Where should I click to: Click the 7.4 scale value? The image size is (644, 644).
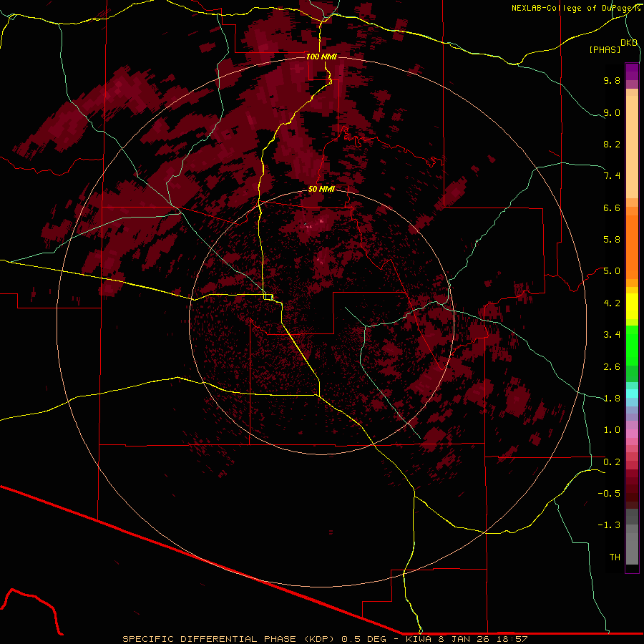(x=612, y=176)
